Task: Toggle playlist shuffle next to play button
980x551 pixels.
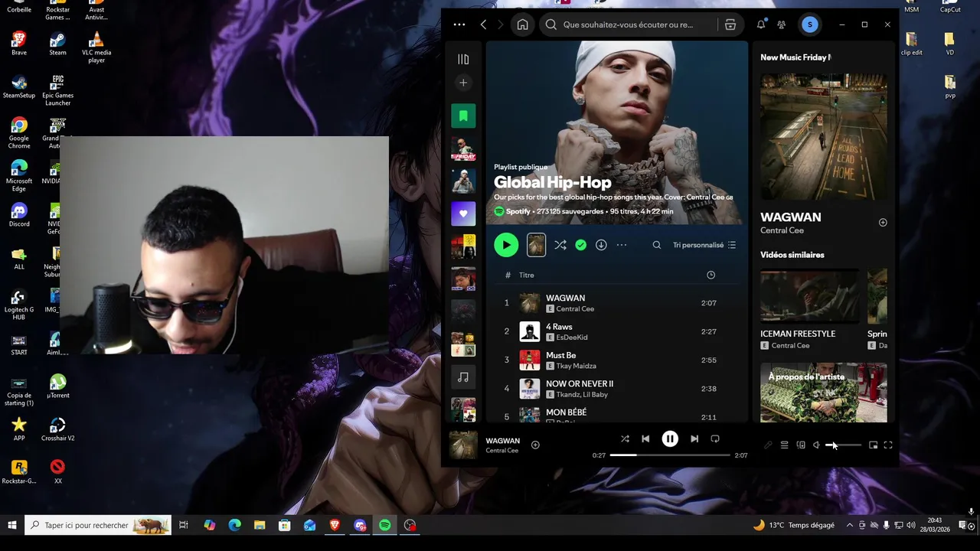Action: (560, 245)
